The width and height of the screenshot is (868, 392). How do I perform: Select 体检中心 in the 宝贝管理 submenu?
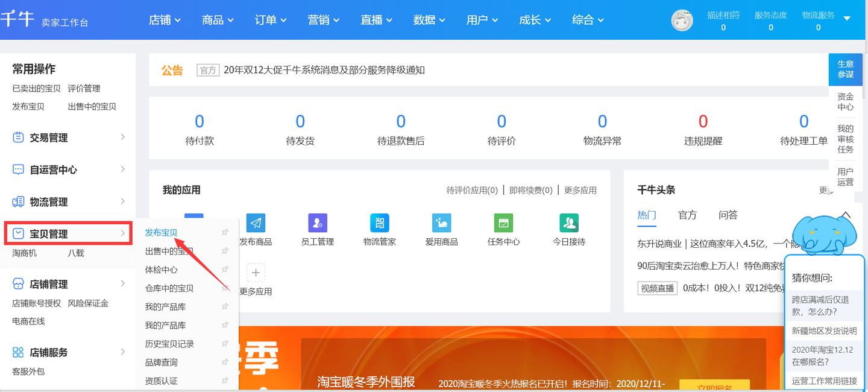162,270
